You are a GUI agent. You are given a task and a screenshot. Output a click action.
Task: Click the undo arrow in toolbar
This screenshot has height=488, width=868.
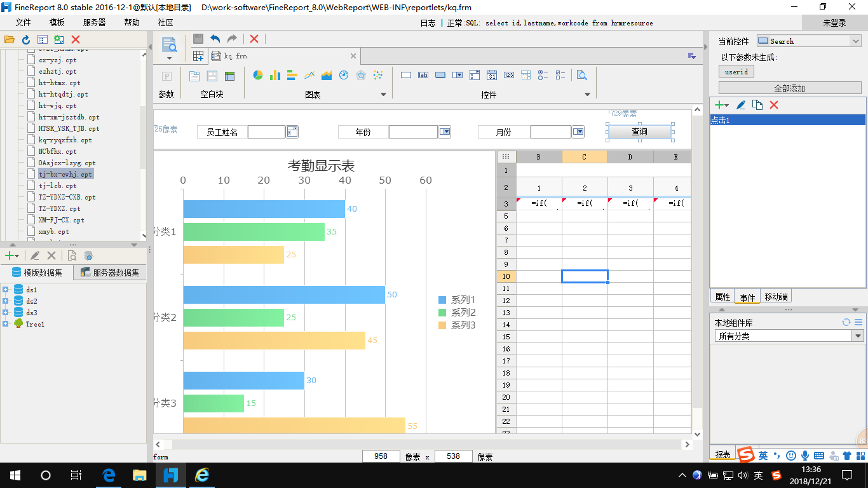tap(215, 39)
